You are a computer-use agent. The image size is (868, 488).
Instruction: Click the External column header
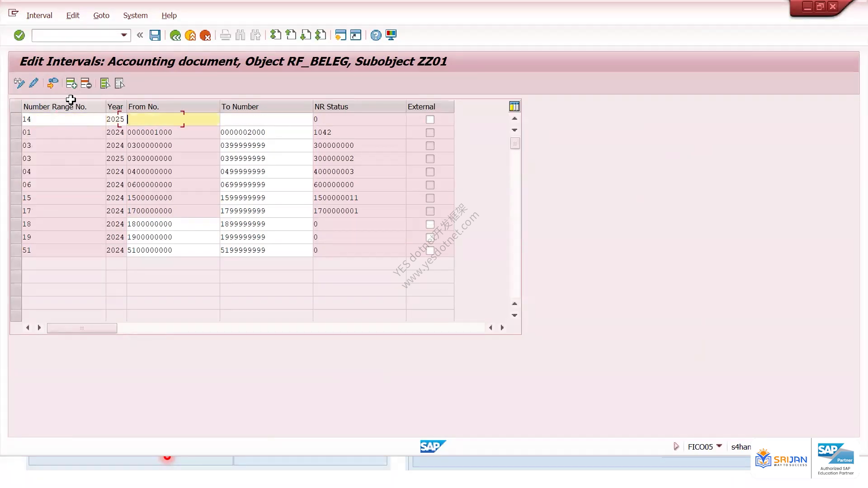tap(430, 107)
